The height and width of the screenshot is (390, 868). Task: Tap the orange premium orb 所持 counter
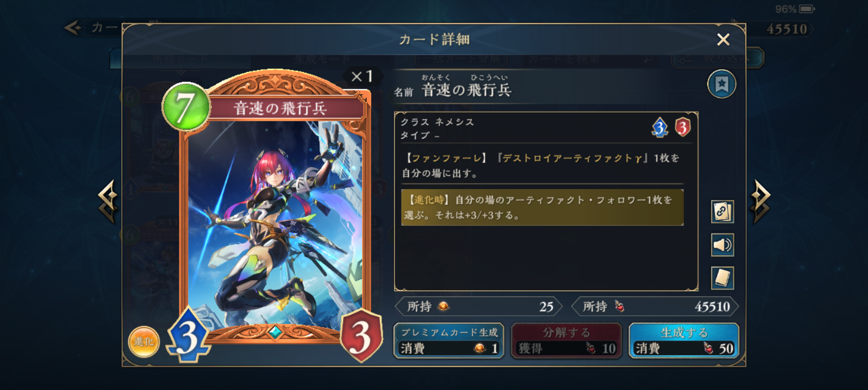point(479,307)
